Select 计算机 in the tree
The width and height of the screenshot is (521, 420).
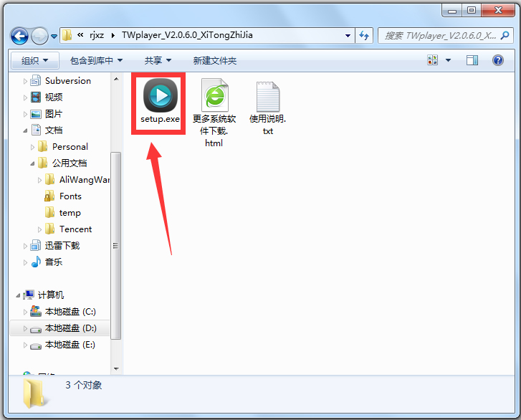[50, 295]
